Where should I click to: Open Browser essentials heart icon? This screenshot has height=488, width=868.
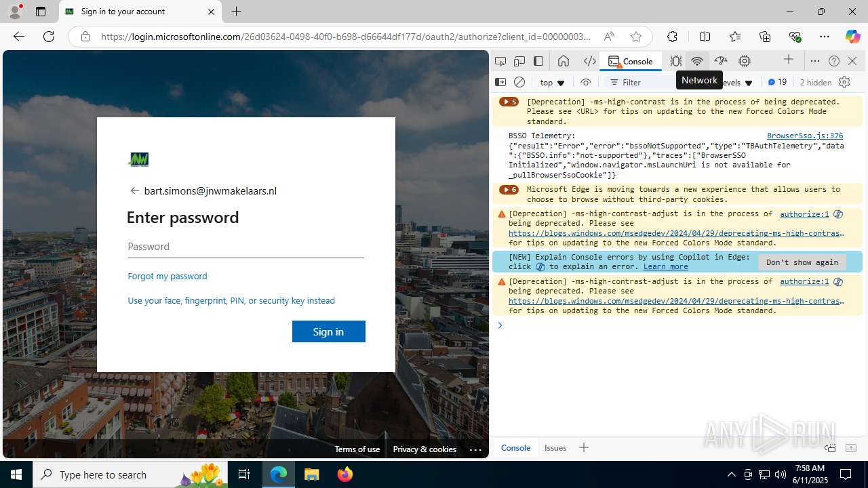795,37
